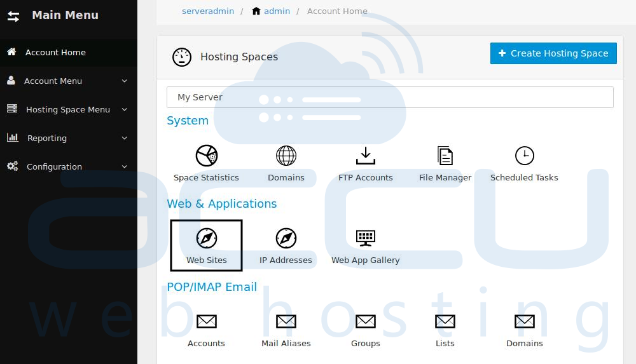Click the Space Statistics label
This screenshot has width=636, height=364.
pyautogui.click(x=207, y=177)
